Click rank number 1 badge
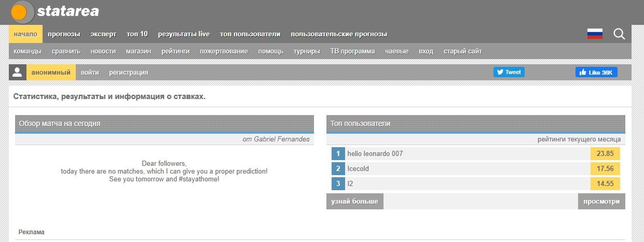This screenshot has width=644, height=242. tap(338, 154)
